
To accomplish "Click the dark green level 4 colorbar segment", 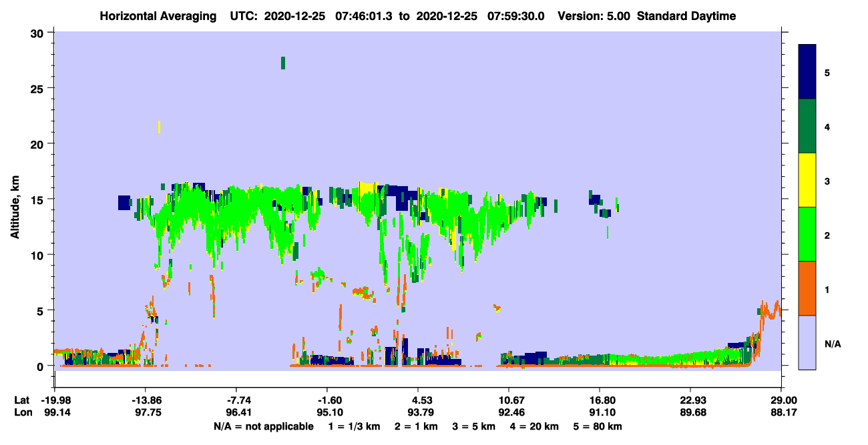I will coord(807,126).
